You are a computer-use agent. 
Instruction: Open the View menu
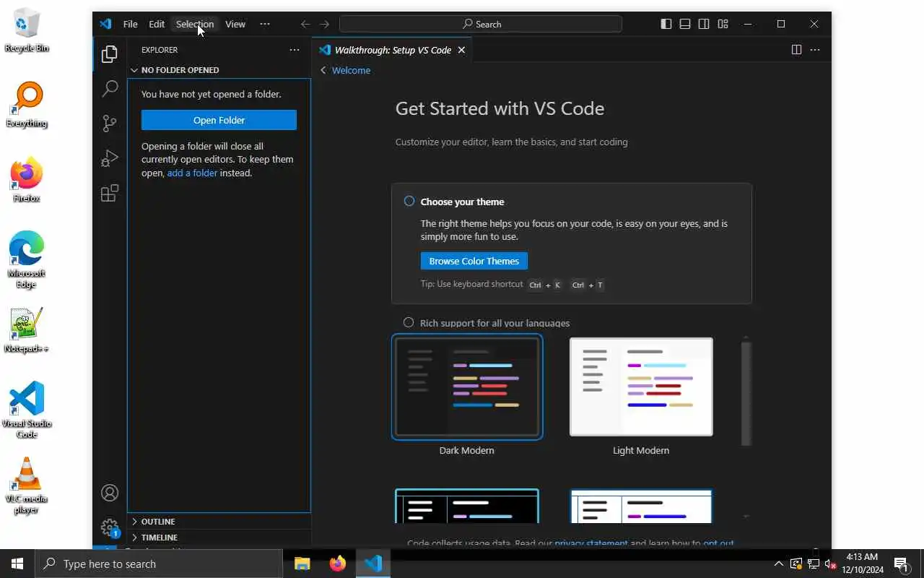point(235,24)
